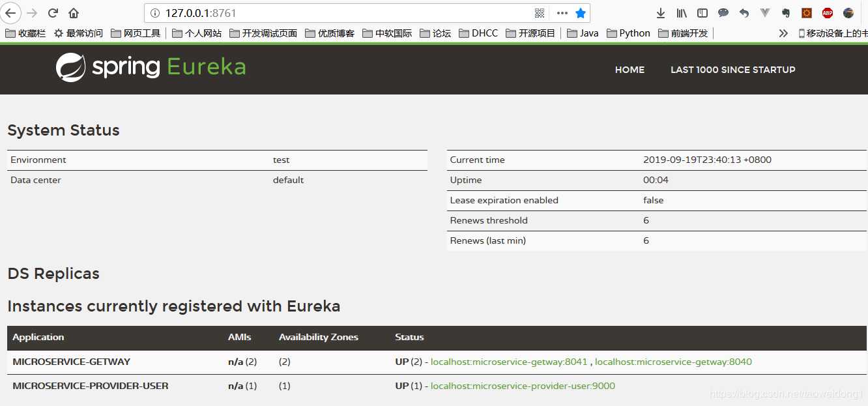Viewport: 868px width, 406px height.
Task: Click the chat bubble extension icon
Action: pos(723,13)
